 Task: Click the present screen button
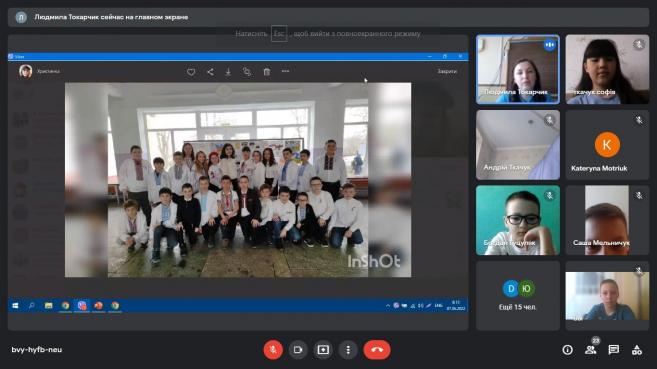[323, 349]
